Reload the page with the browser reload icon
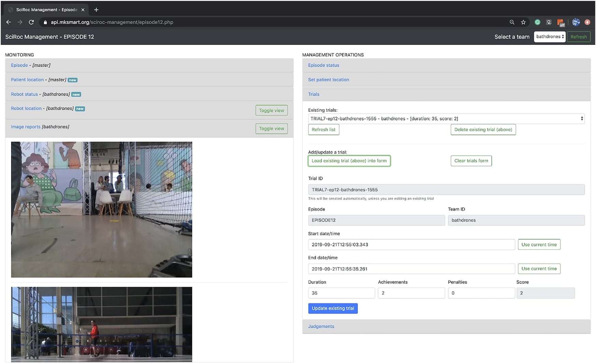Viewport: 596px width, 364px height. (x=31, y=22)
